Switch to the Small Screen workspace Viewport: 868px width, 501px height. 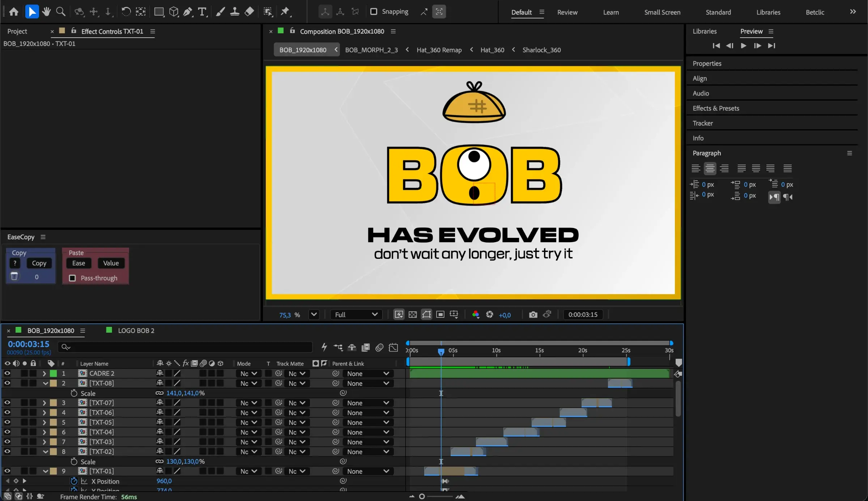[662, 12]
